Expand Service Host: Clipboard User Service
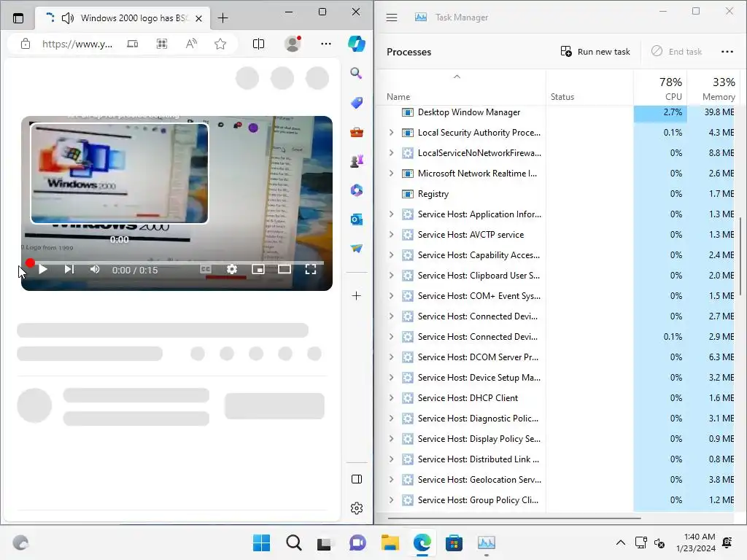Screen dimensions: 747x560 coord(391,275)
